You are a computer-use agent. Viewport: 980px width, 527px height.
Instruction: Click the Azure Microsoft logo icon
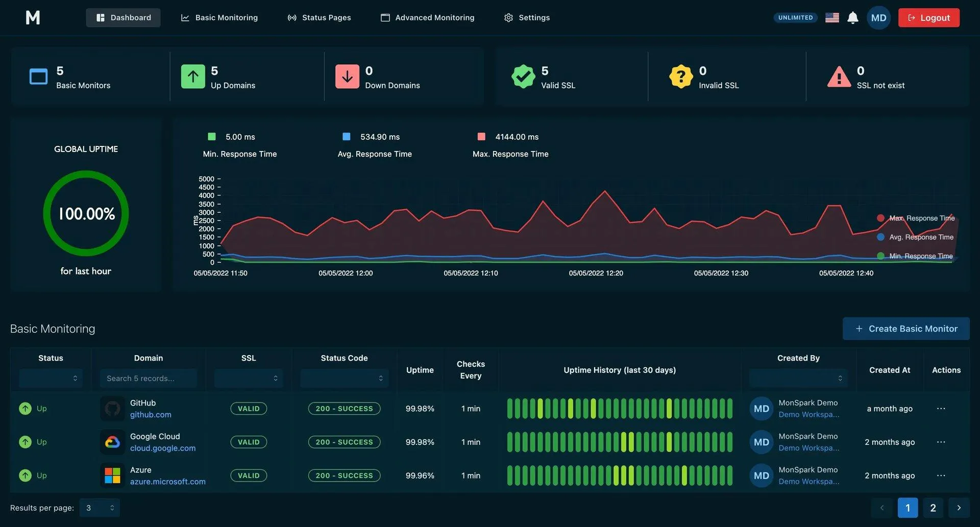(x=112, y=475)
